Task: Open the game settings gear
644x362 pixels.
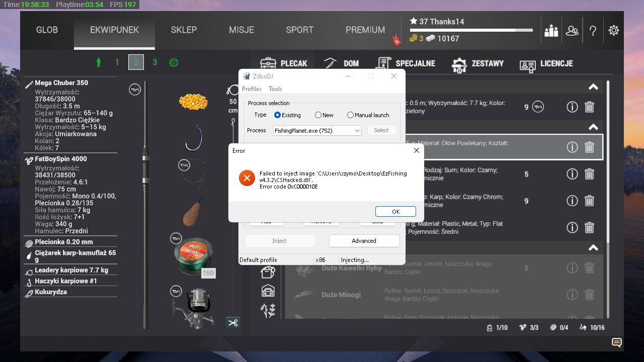Action: point(613,31)
